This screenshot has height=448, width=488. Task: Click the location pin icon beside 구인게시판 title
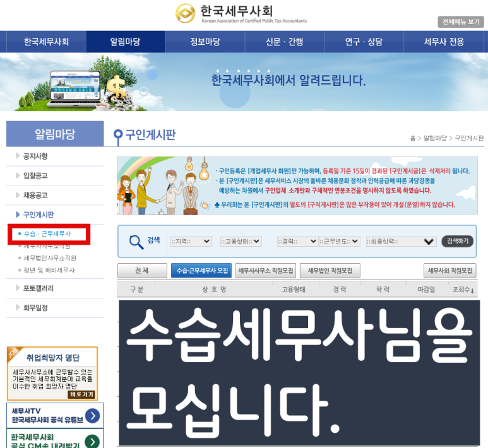[118, 137]
